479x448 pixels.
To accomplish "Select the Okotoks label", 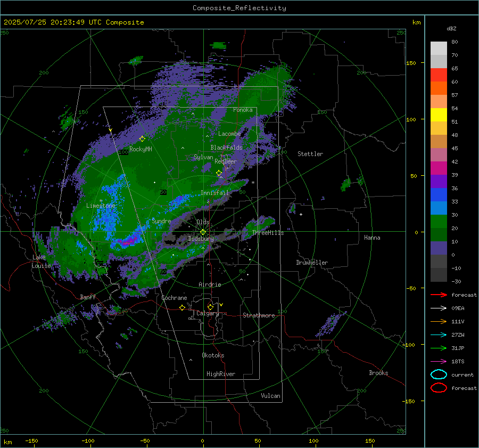I will coord(213,355).
